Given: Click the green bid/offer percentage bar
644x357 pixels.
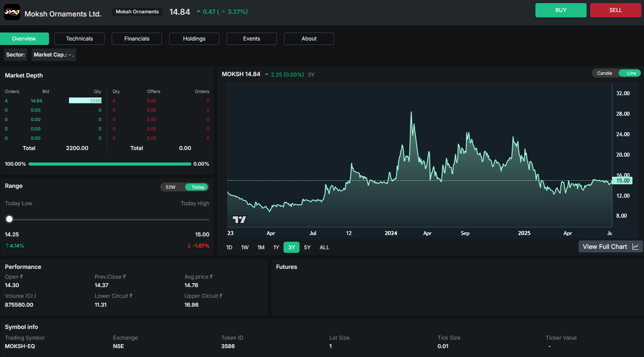Looking at the screenshot, I should click(x=110, y=164).
